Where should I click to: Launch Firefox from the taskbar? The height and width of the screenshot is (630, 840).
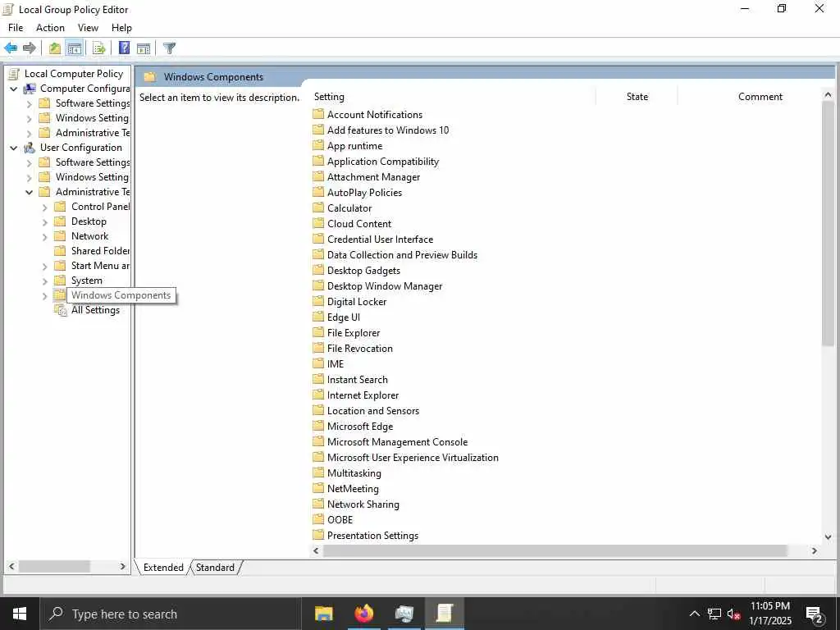click(363, 614)
